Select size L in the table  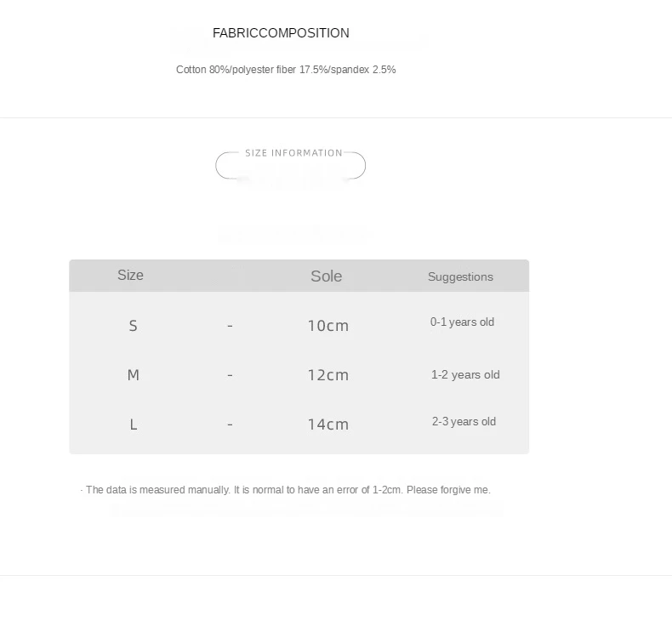point(134,424)
